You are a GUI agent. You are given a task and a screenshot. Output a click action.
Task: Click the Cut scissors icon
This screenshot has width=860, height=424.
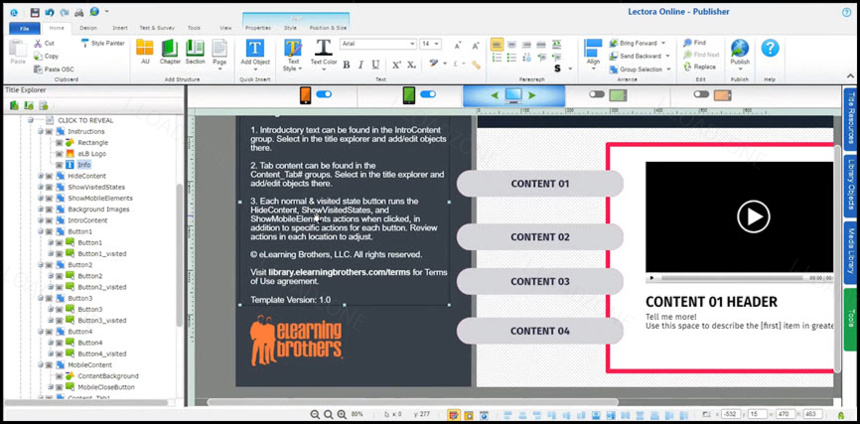tap(38, 43)
